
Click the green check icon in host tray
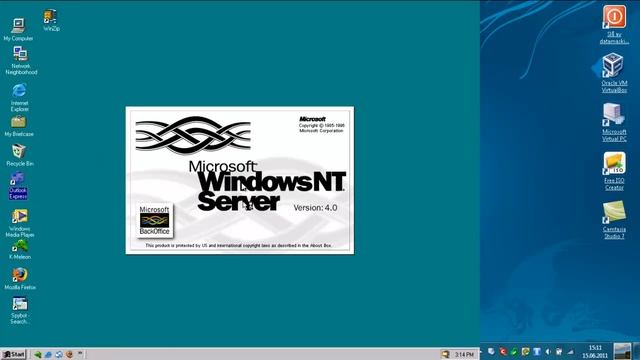[514, 351]
